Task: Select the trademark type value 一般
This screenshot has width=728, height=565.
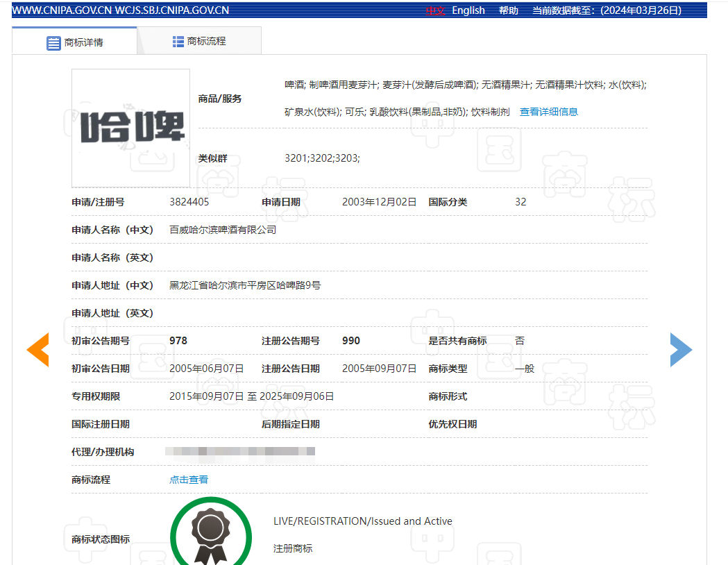Action: point(525,369)
